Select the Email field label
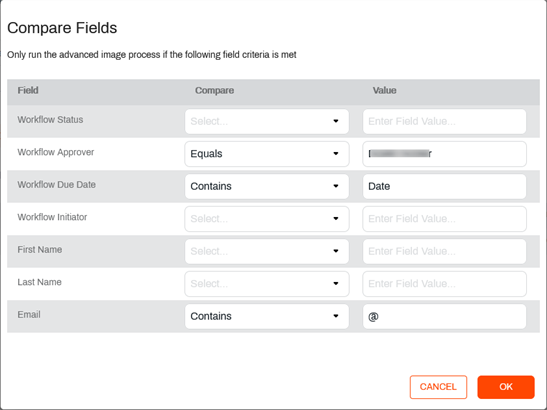Viewport: 547px width, 410px height. [29, 314]
